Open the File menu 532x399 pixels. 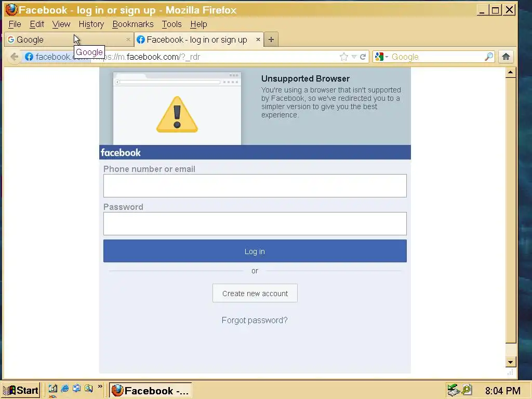tap(15, 24)
